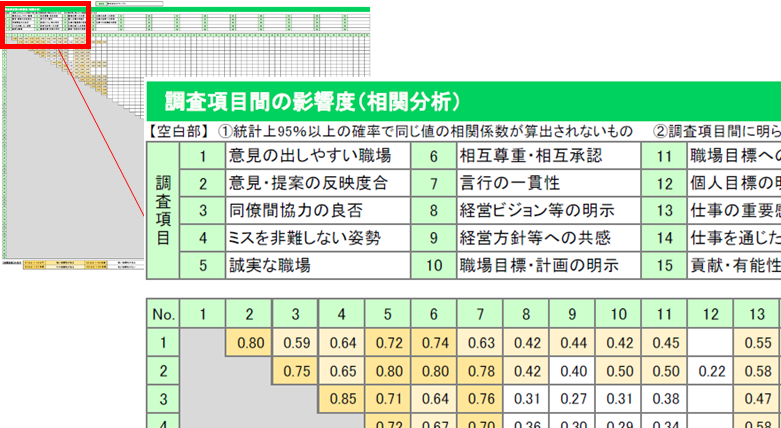Select the No. header cell of the table

[165, 314]
